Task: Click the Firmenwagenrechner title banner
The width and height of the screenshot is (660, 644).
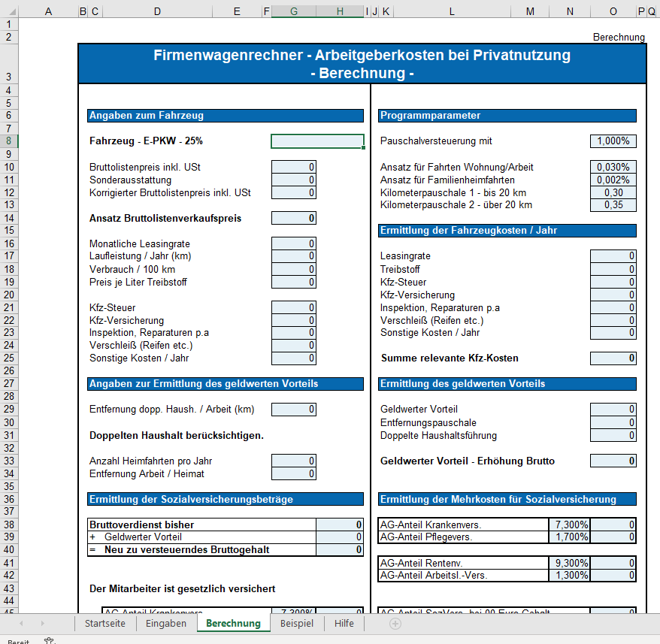Action: pyautogui.click(x=362, y=64)
